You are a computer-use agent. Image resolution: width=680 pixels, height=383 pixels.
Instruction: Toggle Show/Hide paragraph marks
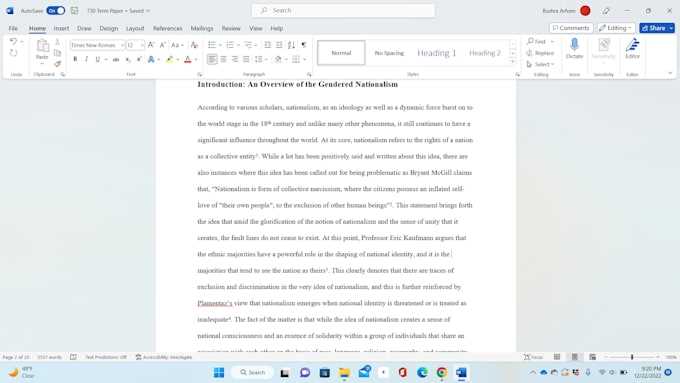coord(304,45)
